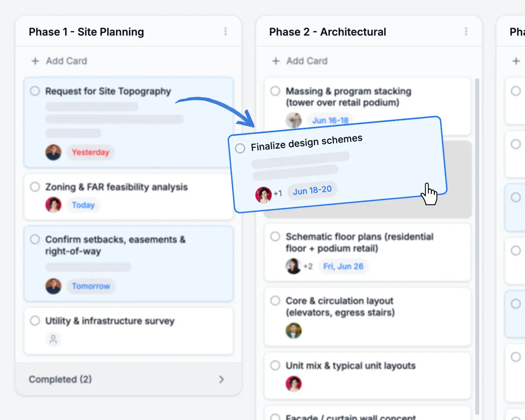Click plus icon in Phase 2 column
This screenshot has height=420, width=525.
(276, 61)
